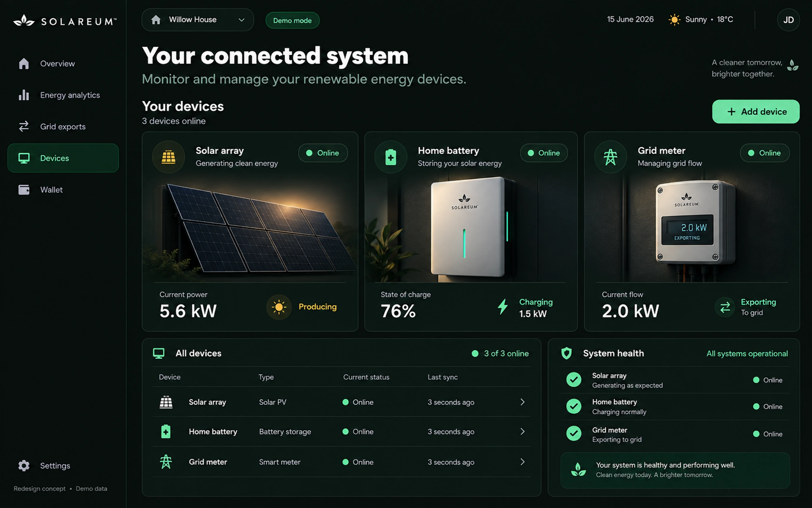This screenshot has width=812, height=508.
Task: Click the 3 of 3 online indicator
Action: (500, 353)
